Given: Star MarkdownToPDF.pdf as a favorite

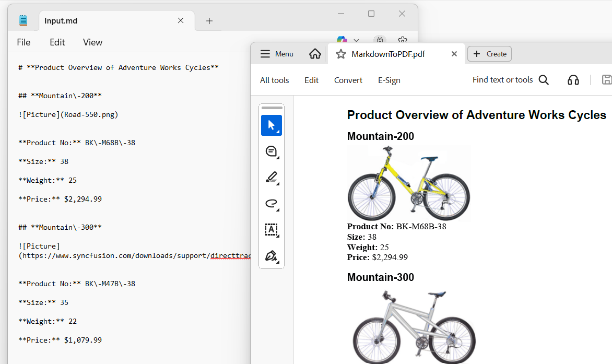Looking at the screenshot, I should click(x=340, y=54).
